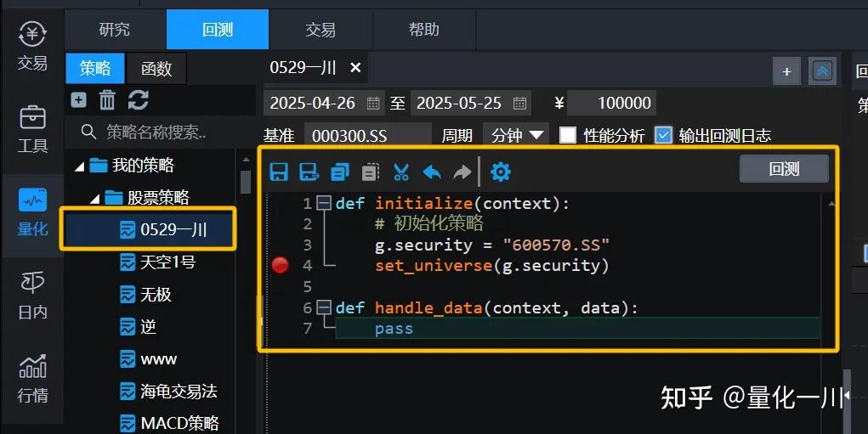Click the set_universe call on line 4

coord(492,266)
